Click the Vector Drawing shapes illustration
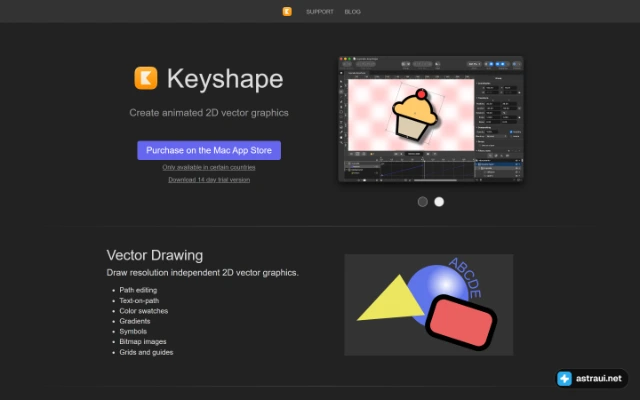640x400 pixels. 429,305
